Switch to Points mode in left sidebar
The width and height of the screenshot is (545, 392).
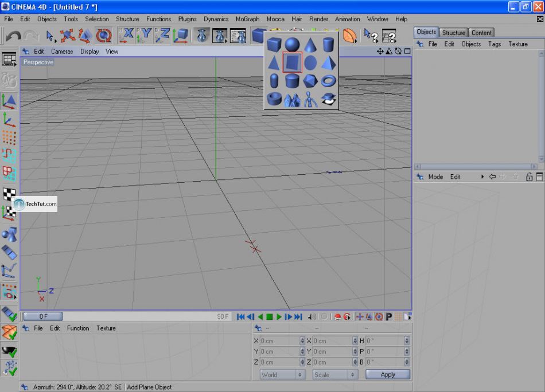pyautogui.click(x=9, y=138)
